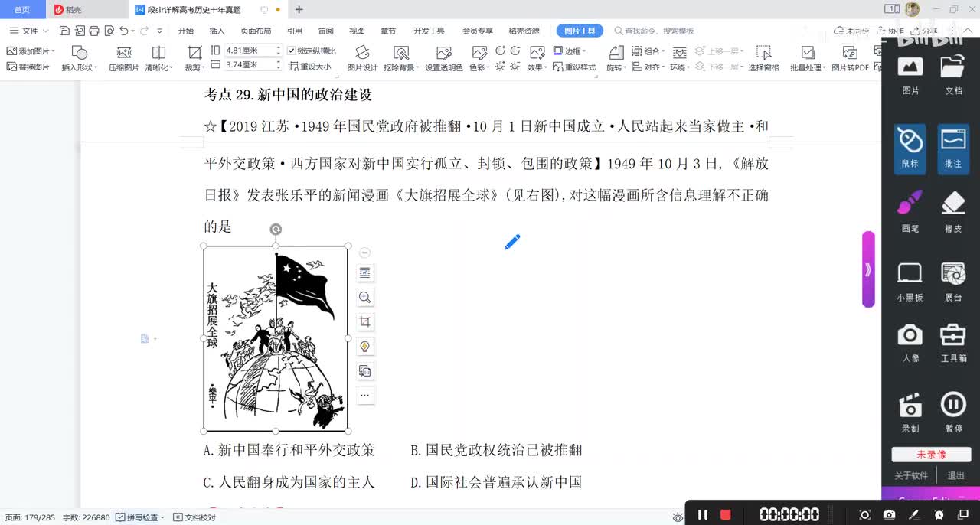This screenshot has width=980, height=525.
Task: Open the 开发工具 ribbon tab
Action: pyautogui.click(x=429, y=31)
